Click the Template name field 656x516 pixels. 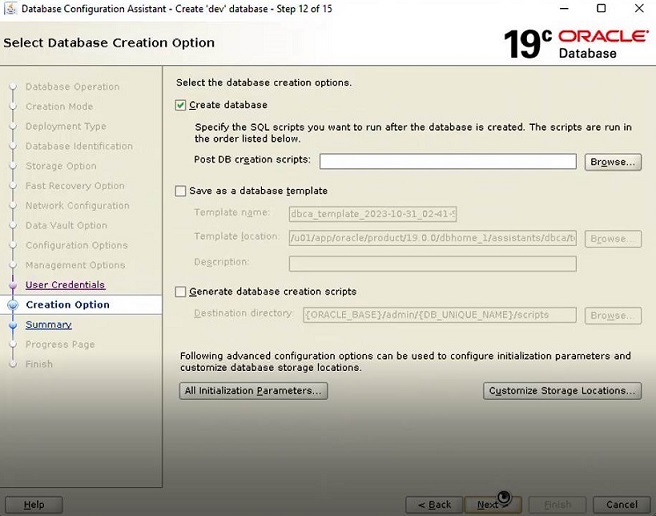point(372,214)
